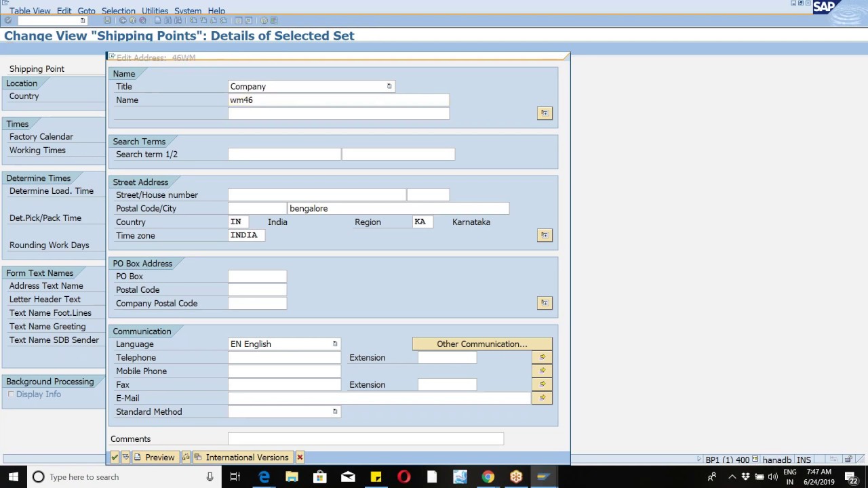Click the 'Address Text Name' label
868x488 pixels.
pyautogui.click(x=46, y=285)
